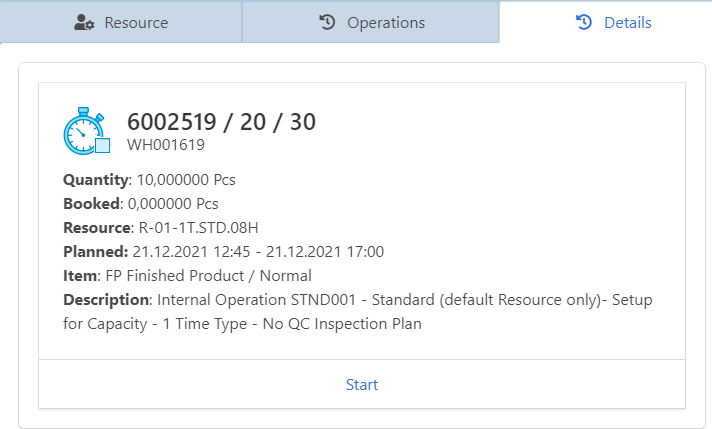Screen dimensions: 712x429
Task: Click the booked value 0,000000 Pcs
Action: pos(171,204)
